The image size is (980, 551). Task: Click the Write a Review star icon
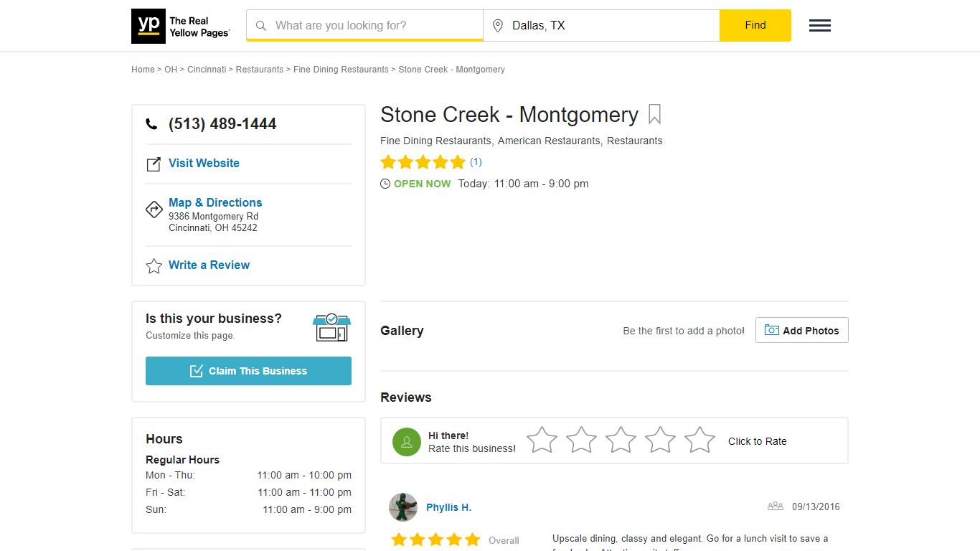click(154, 266)
